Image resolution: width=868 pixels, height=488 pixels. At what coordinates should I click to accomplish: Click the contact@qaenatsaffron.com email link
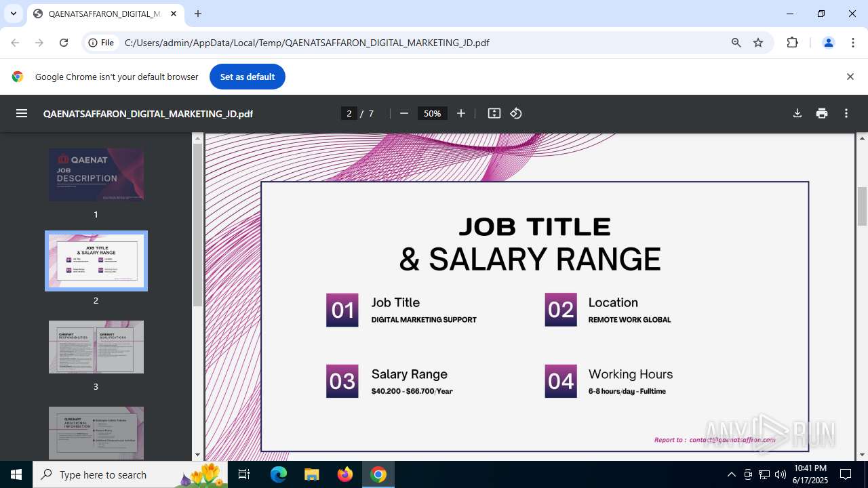point(732,440)
